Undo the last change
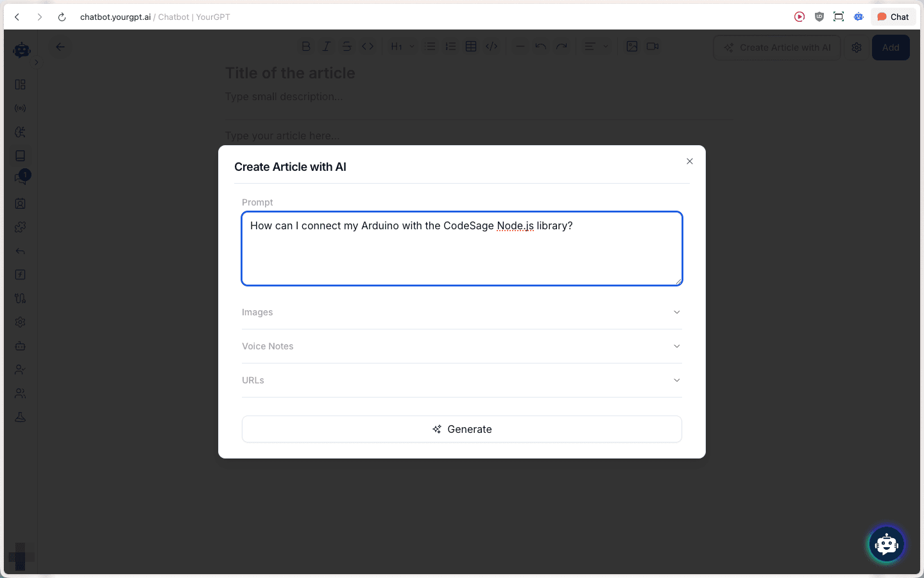This screenshot has height=578, width=924. coord(540,46)
